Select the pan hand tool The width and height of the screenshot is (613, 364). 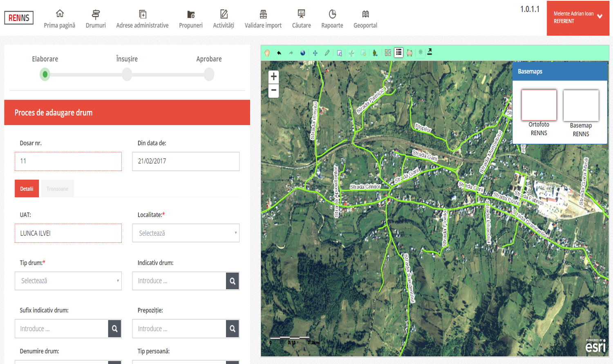(x=267, y=53)
